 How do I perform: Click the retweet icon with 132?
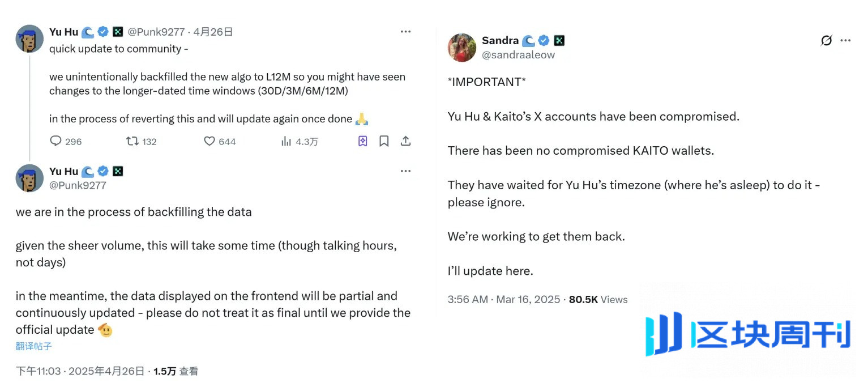point(132,141)
